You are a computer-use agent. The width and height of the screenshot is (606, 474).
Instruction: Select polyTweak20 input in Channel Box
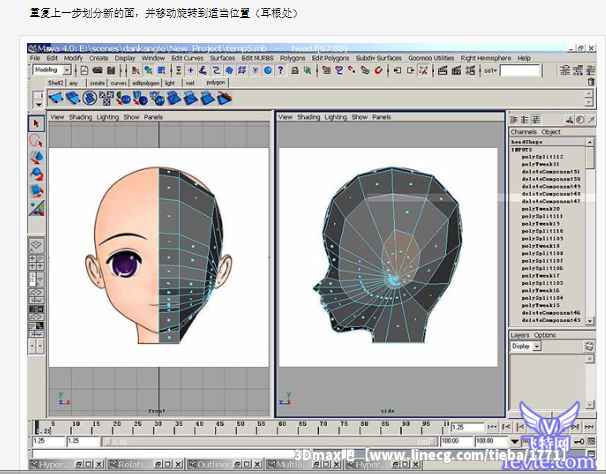pos(540,208)
